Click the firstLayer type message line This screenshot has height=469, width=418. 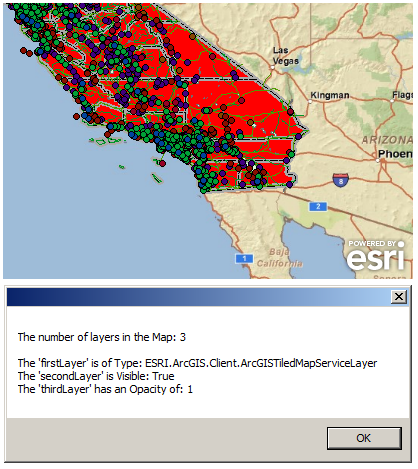[x=197, y=363]
